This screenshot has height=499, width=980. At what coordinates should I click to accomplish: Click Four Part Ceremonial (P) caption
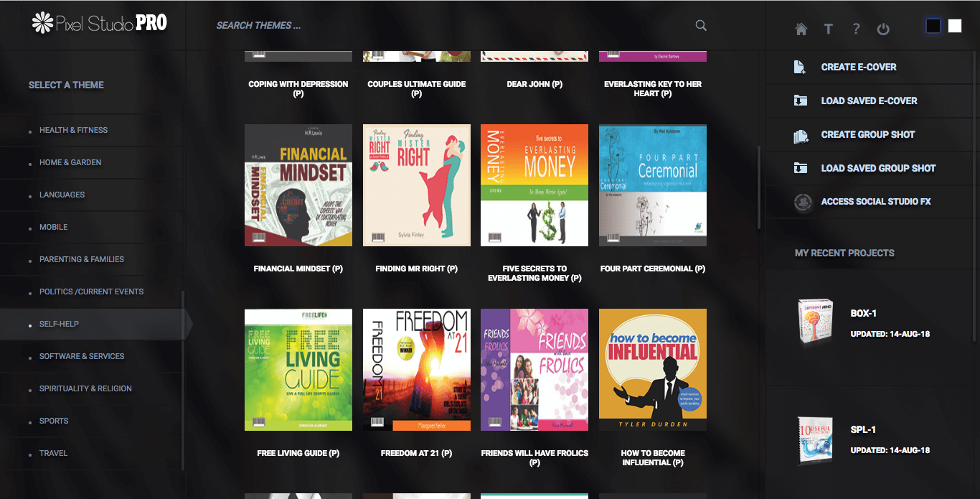653,269
